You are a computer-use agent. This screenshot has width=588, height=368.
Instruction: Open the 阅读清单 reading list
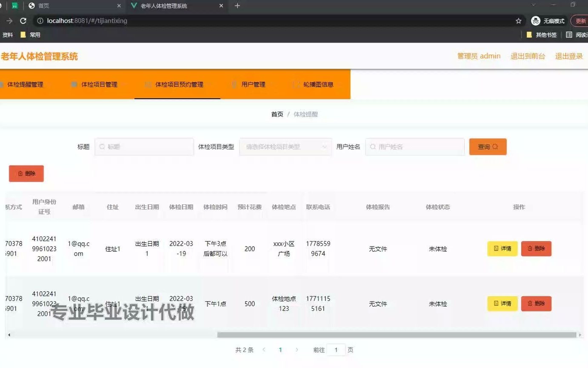coord(577,35)
